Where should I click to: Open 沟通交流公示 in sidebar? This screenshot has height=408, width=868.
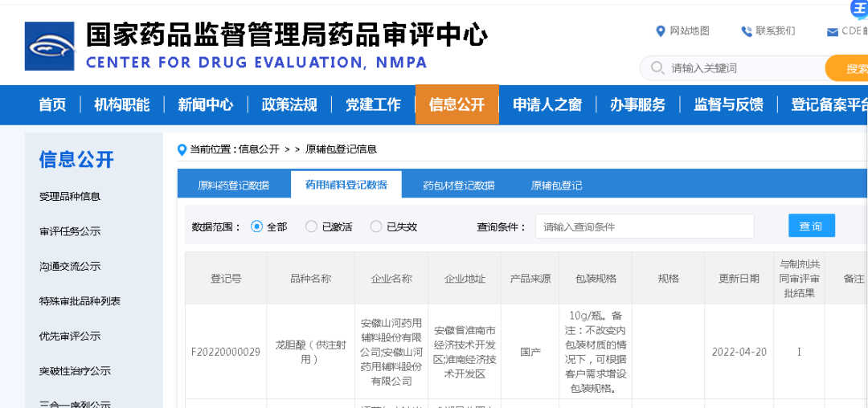[x=70, y=267]
